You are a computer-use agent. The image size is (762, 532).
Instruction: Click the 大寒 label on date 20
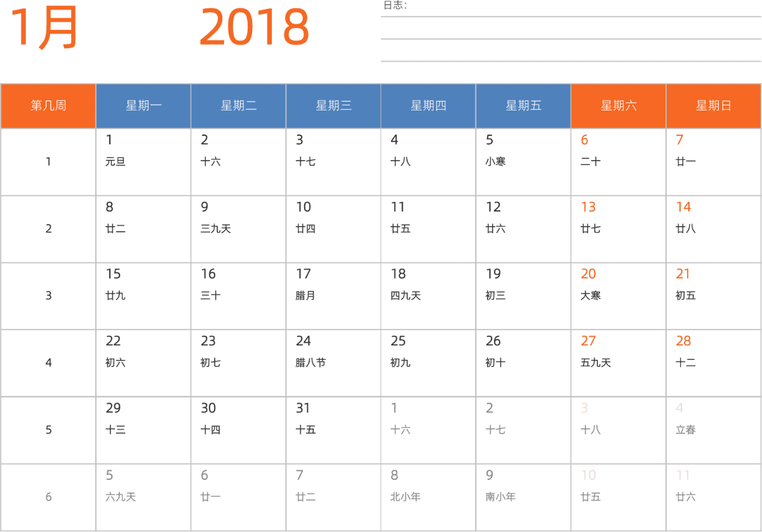pyautogui.click(x=591, y=296)
